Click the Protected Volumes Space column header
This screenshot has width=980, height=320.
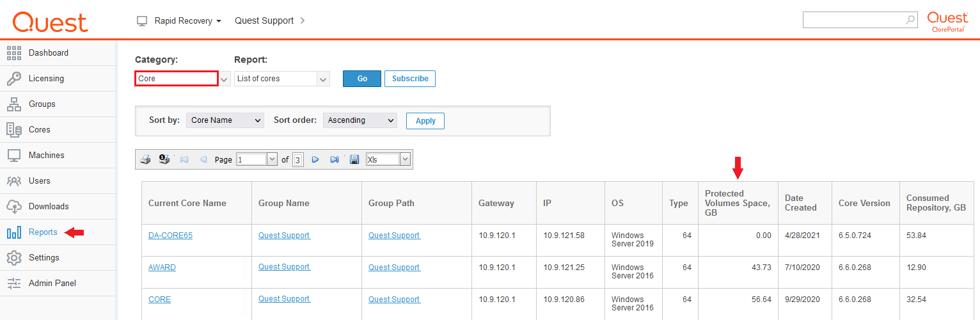738,203
